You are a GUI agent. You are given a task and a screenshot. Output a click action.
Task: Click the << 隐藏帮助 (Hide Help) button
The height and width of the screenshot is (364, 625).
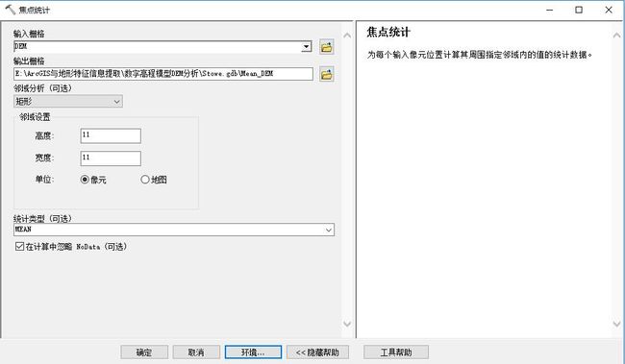click(317, 352)
